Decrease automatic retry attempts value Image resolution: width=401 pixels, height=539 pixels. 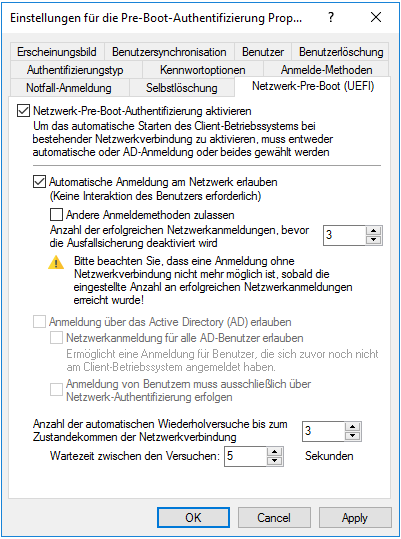pos(353,436)
